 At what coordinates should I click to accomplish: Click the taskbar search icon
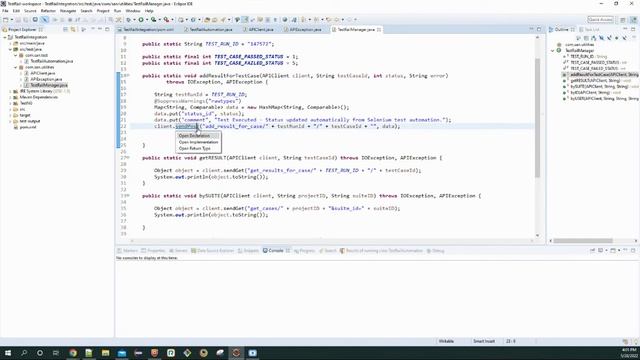tap(24, 353)
